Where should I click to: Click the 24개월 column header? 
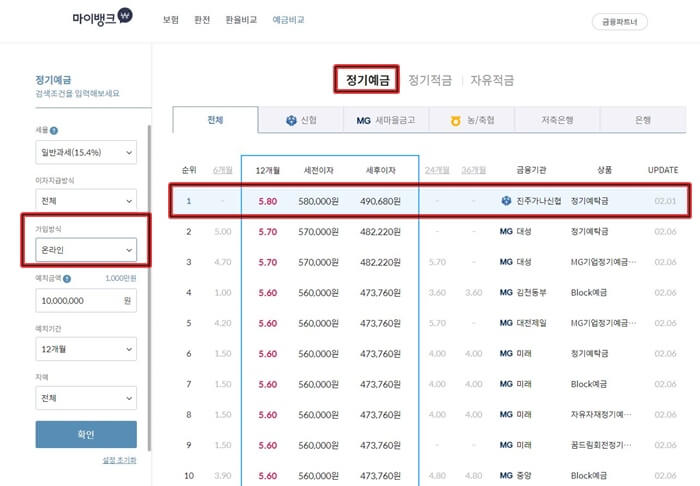437,170
